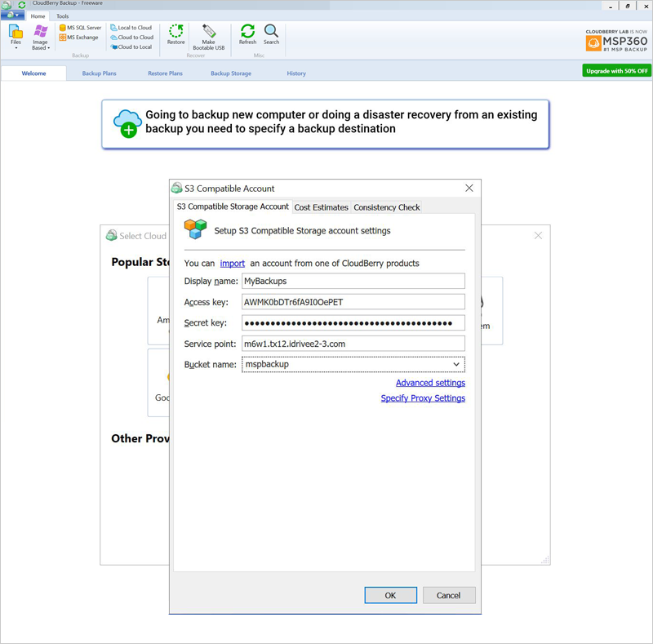Select the S3 Compatible Storage Account tab

233,207
